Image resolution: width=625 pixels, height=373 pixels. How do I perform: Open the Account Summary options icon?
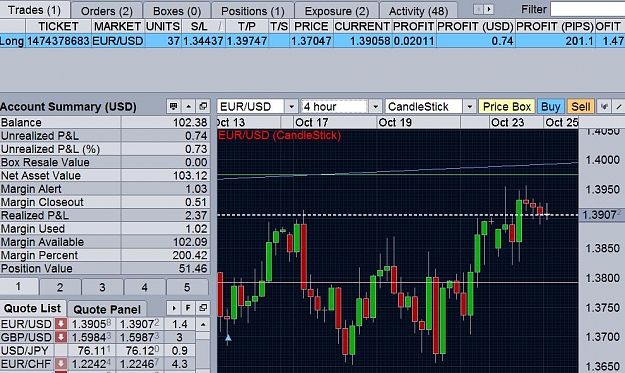click(173, 106)
